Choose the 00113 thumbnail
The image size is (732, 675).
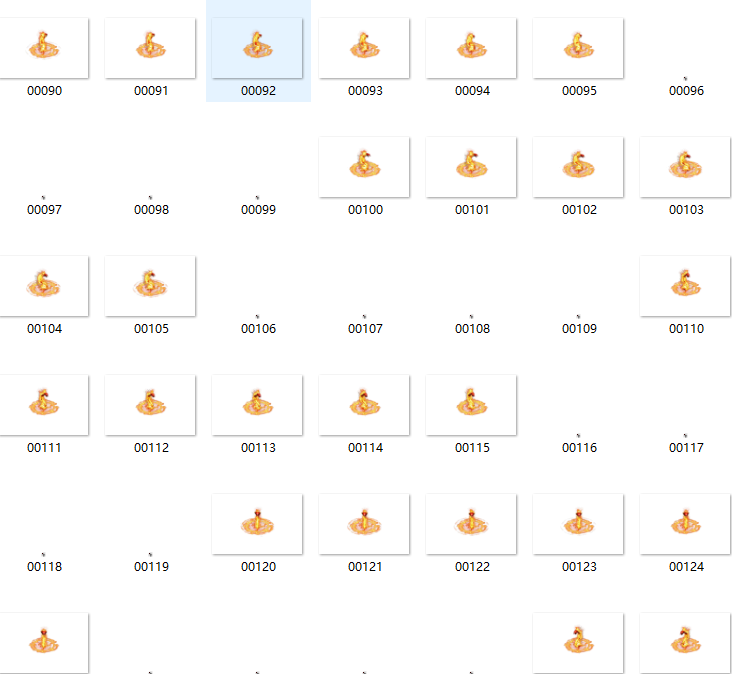tap(257, 405)
